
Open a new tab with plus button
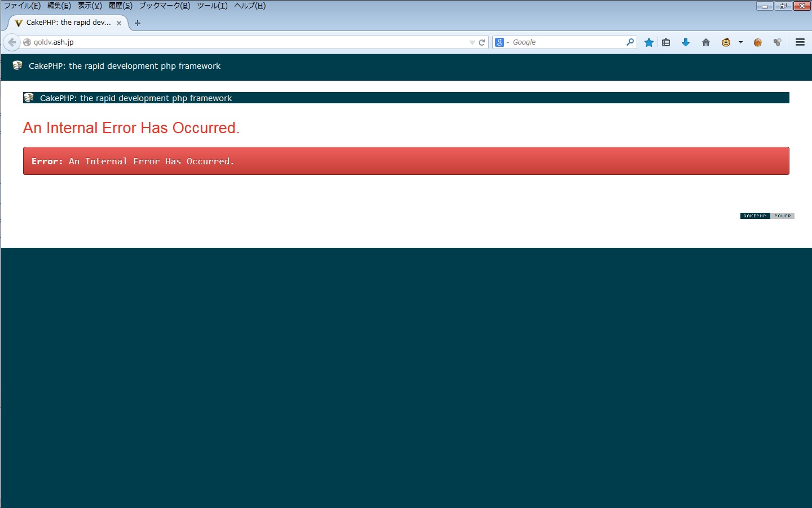tap(138, 23)
